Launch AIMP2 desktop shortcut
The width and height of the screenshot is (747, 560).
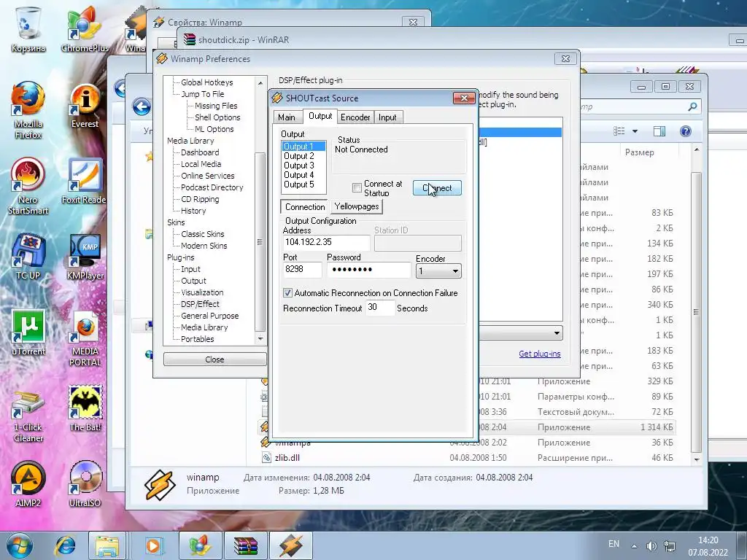28,484
